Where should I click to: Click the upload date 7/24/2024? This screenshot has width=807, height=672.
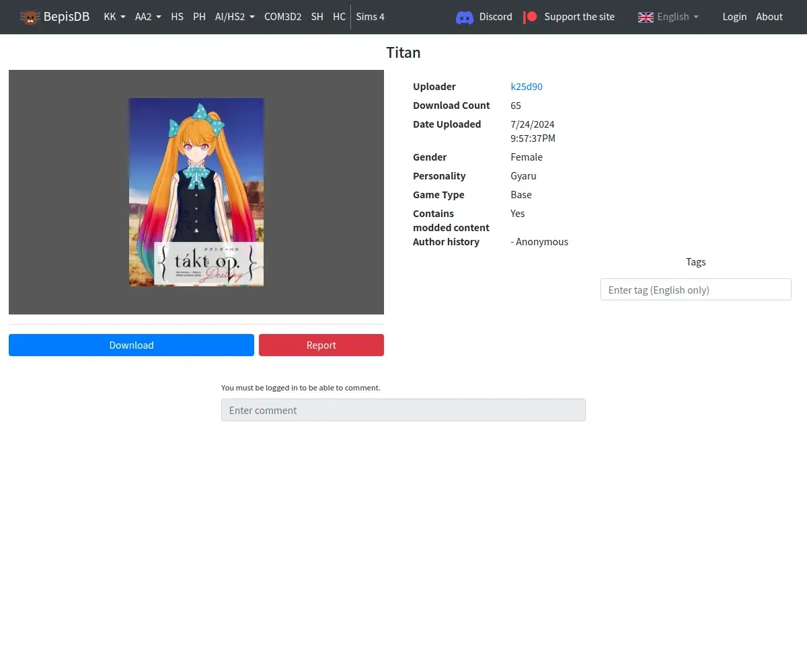point(533,124)
